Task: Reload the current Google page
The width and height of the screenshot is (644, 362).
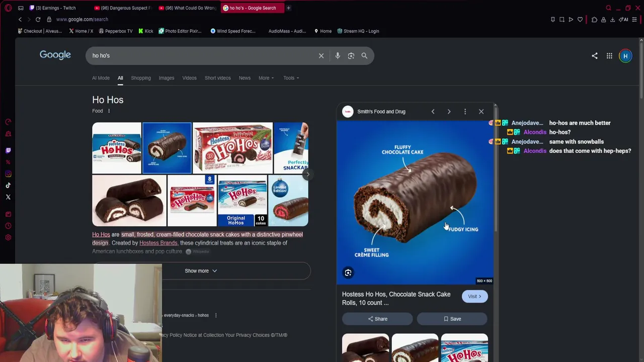Action: click(x=38, y=19)
